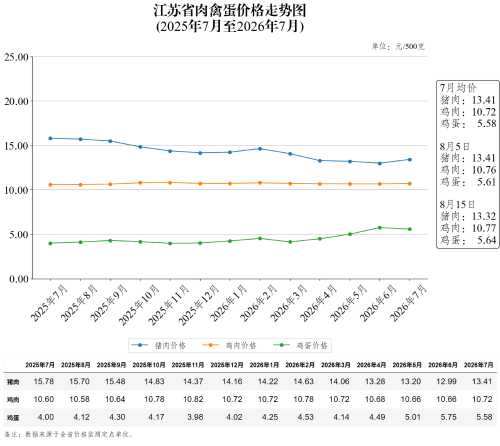Screen dimensions: 500x446
Task: Click the 猪肉 row header in table
Action: [13, 382]
